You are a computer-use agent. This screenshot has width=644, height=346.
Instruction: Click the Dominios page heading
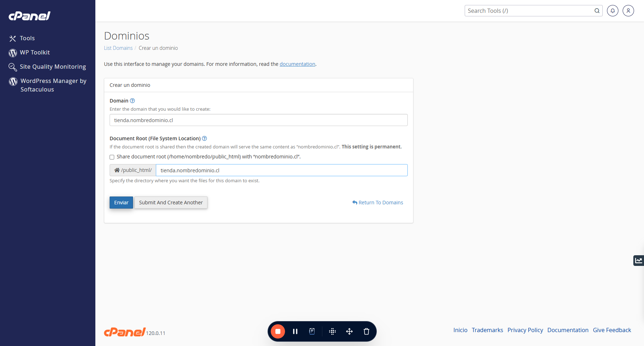[x=127, y=36]
